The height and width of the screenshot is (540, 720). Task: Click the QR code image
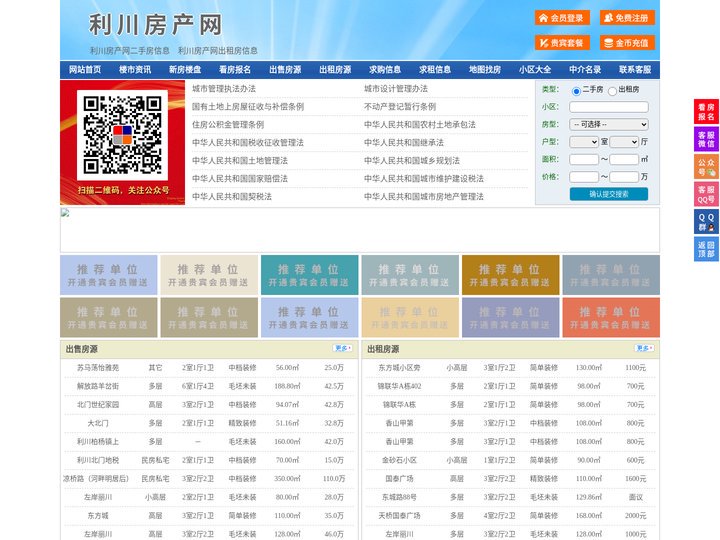tap(122, 135)
